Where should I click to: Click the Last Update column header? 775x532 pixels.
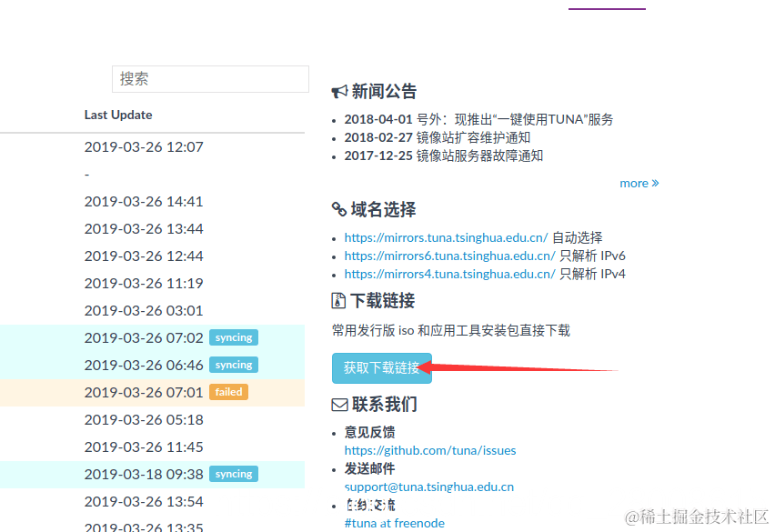click(118, 115)
